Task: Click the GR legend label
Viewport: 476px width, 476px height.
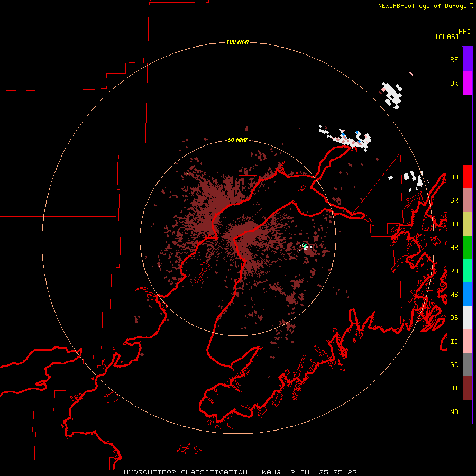Action: pyautogui.click(x=454, y=200)
